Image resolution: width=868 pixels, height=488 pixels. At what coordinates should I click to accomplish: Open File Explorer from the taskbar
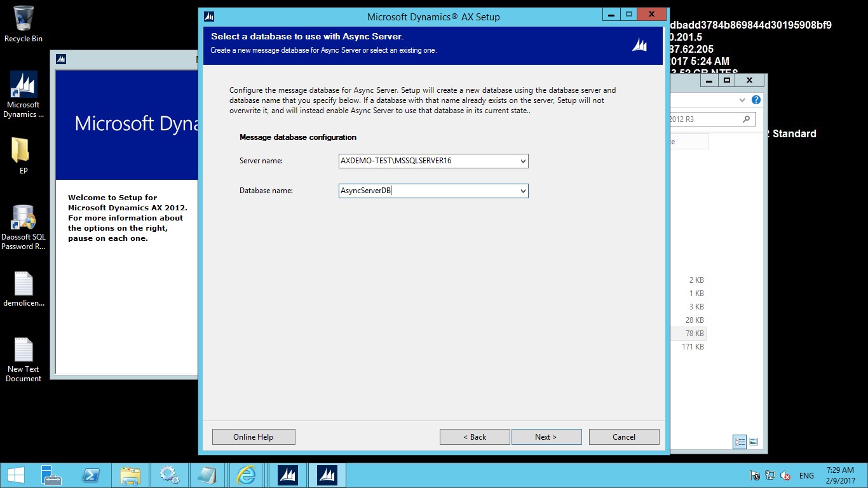point(130,475)
